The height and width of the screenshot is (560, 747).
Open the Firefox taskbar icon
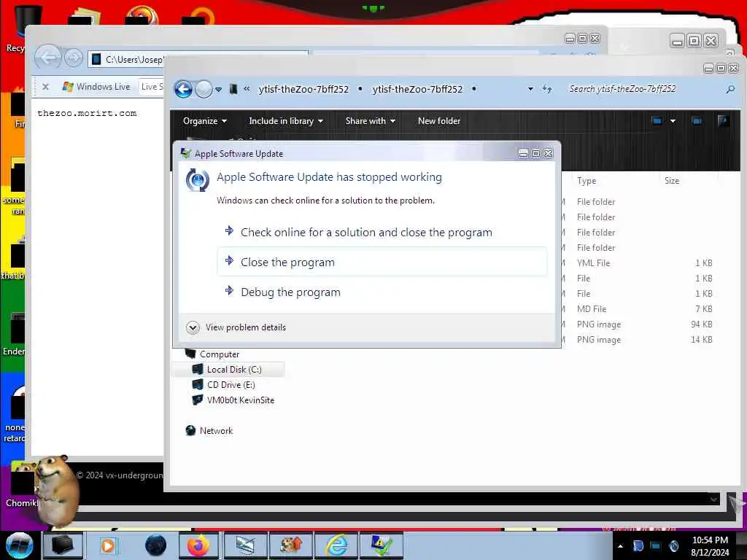point(198,545)
